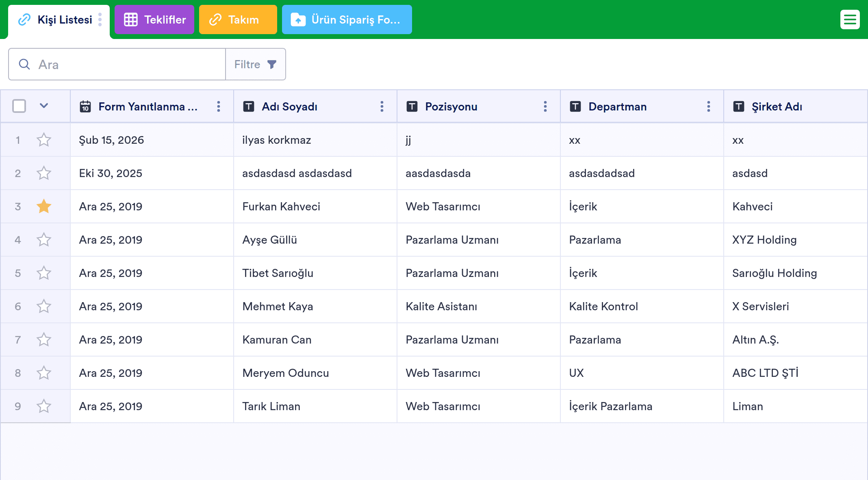Screen dimensions: 868x480
Task: Expand the chevron next to select-all checkbox
Action: click(x=44, y=106)
